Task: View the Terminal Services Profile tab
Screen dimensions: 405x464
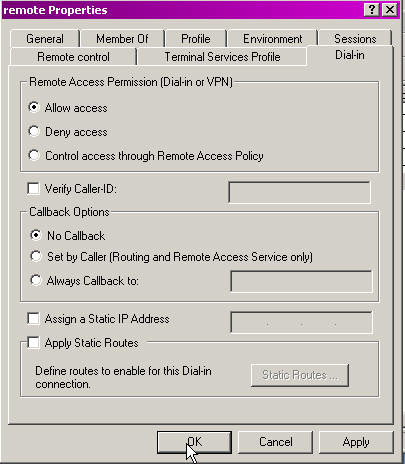Action: pos(222,57)
